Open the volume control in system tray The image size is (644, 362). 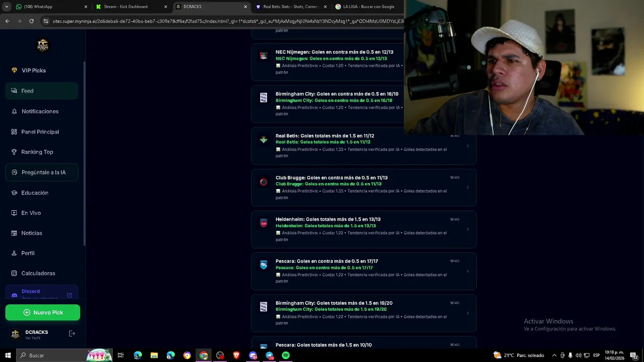579,355
